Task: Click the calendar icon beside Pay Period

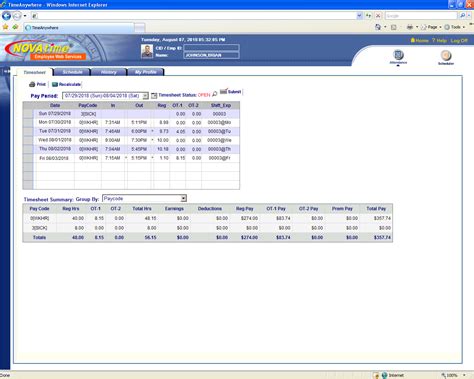Action: (x=154, y=96)
